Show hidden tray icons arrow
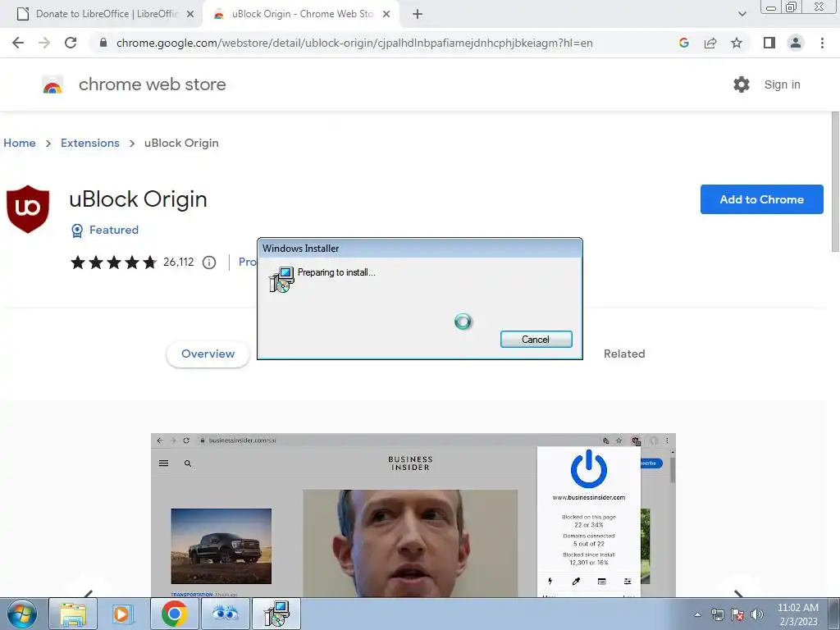The height and width of the screenshot is (630, 840). click(697, 614)
